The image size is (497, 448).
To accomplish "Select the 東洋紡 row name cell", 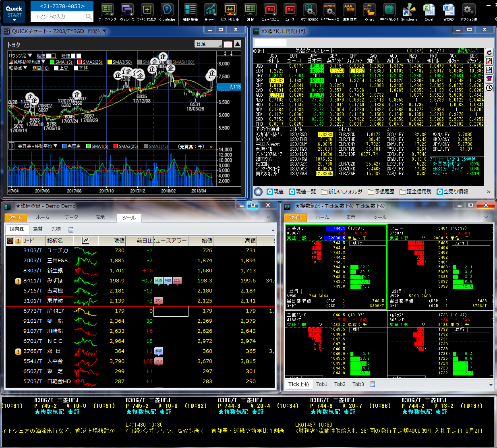I will click(x=59, y=301).
